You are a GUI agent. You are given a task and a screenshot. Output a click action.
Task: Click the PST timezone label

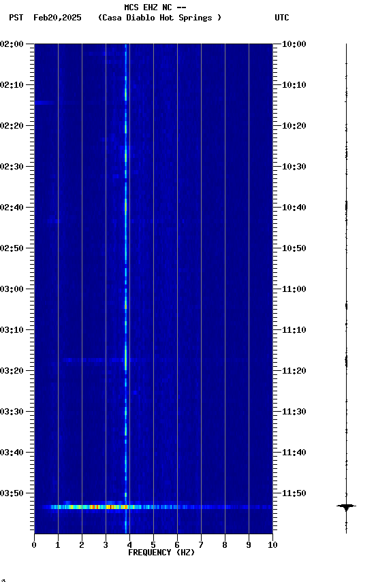tap(16, 18)
